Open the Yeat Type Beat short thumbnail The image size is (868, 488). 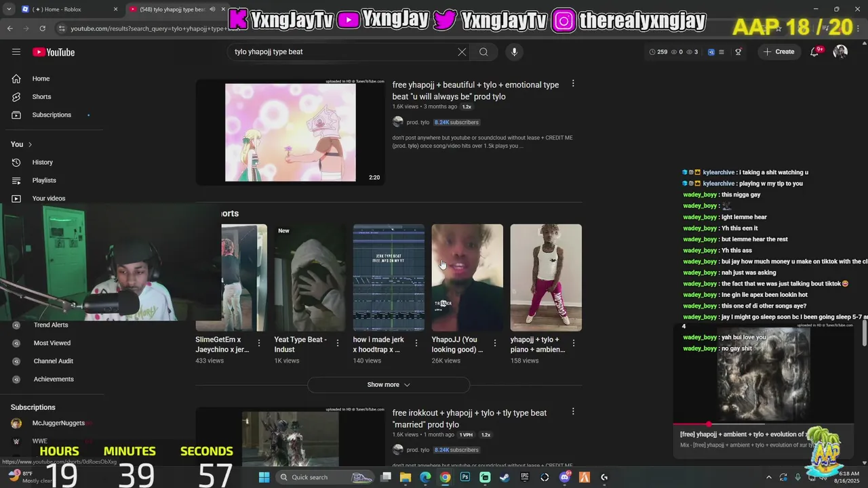(x=310, y=278)
